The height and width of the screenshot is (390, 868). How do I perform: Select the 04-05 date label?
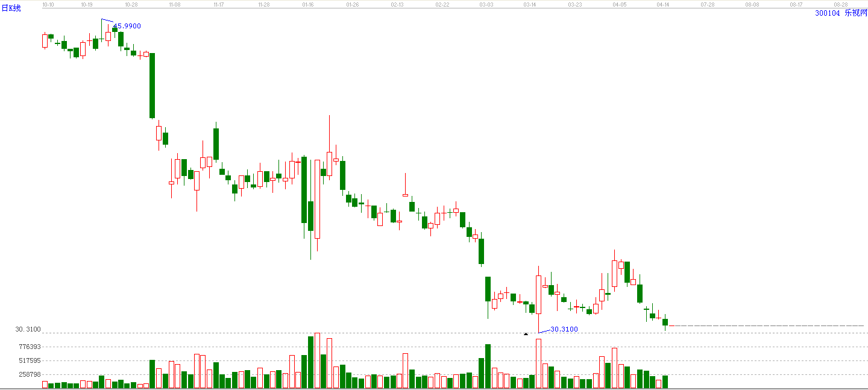pos(620,4)
